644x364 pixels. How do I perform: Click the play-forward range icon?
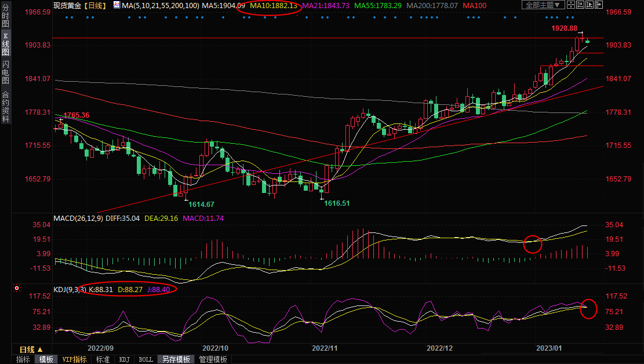590,5
